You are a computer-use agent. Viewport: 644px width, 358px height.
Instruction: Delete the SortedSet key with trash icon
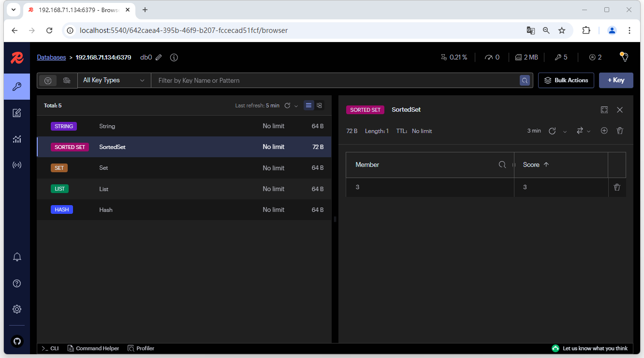pos(620,131)
